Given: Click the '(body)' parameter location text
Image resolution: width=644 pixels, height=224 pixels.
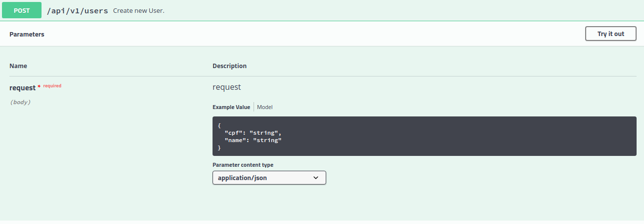Looking at the screenshot, I should coord(20,102).
